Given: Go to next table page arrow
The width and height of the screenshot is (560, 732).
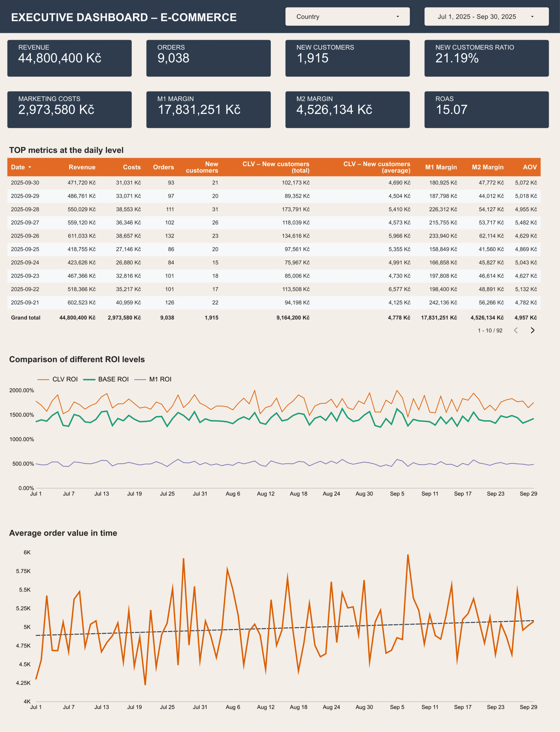Looking at the screenshot, I should point(532,330).
